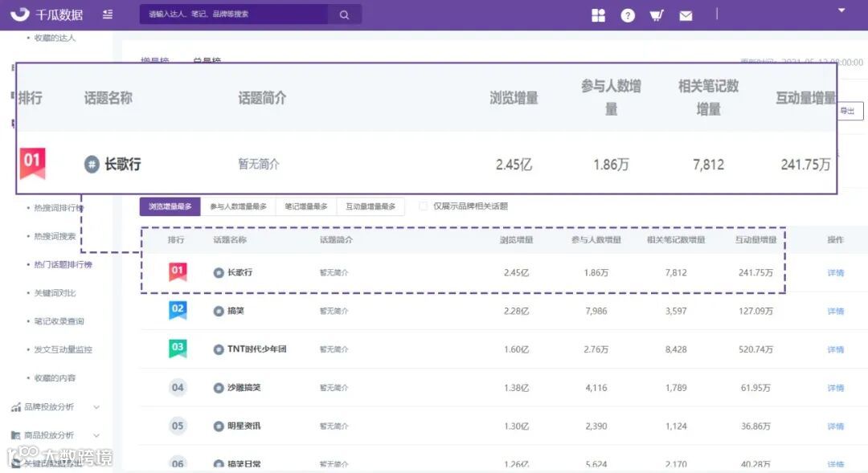
Task: Click hashtag icon beside 长歌行 in table row
Action: (x=219, y=273)
